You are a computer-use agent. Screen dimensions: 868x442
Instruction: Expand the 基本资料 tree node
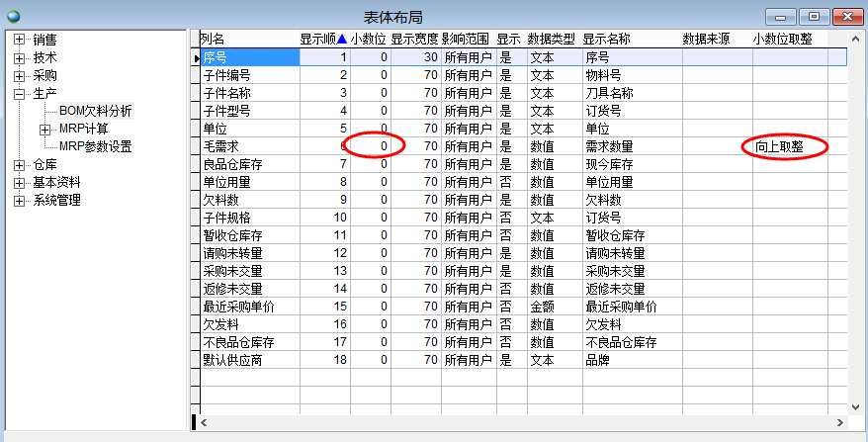20,182
